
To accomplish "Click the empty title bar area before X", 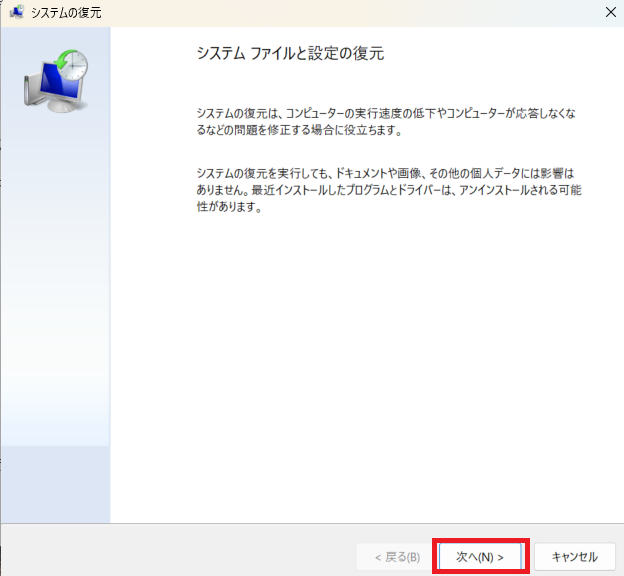I will pyautogui.click(x=350, y=13).
